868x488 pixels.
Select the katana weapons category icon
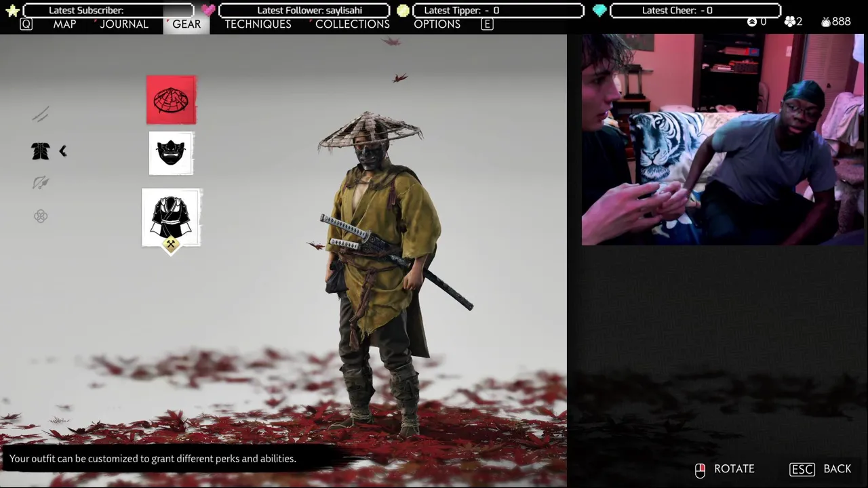(41, 115)
